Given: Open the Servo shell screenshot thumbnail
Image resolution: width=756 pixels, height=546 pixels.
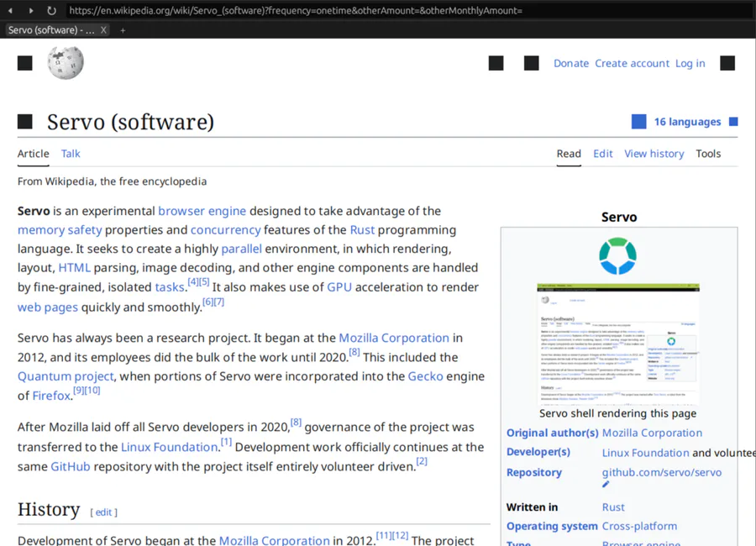Looking at the screenshot, I should (618, 344).
